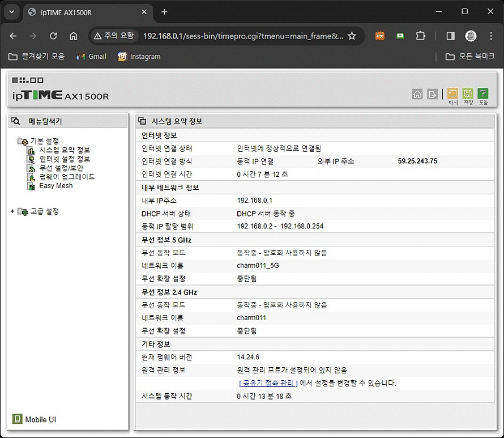The height and width of the screenshot is (438, 504).
Task: Click the 공유기 접속 관리 link
Action: point(269,382)
